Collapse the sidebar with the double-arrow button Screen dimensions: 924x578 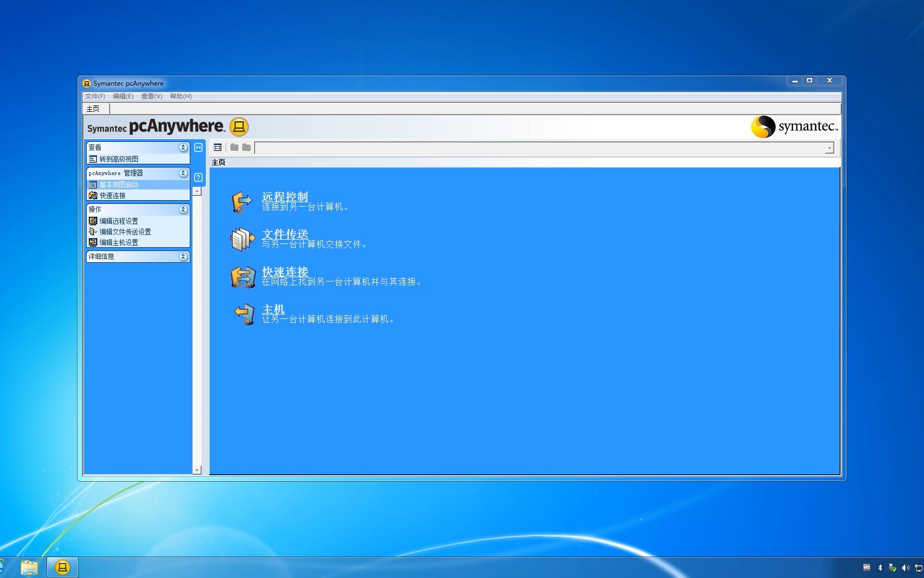coord(198,148)
